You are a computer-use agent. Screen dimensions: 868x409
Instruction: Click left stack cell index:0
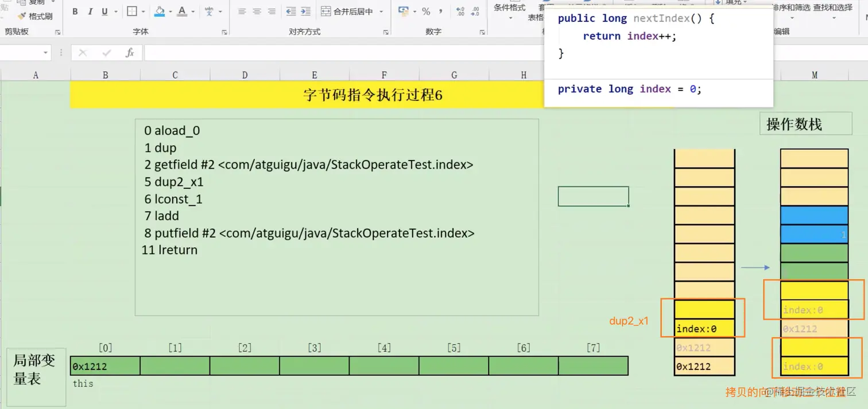pos(704,329)
